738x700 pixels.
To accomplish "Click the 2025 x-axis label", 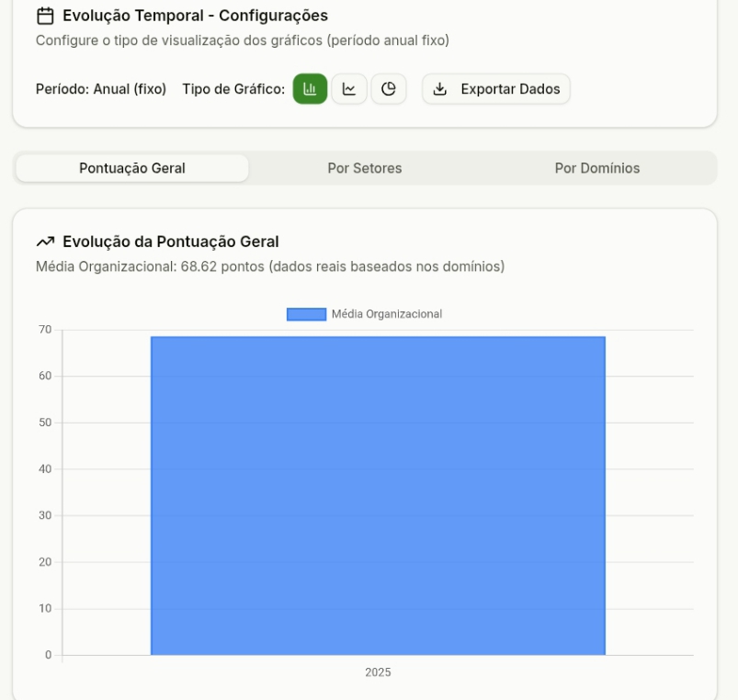I will [378, 672].
